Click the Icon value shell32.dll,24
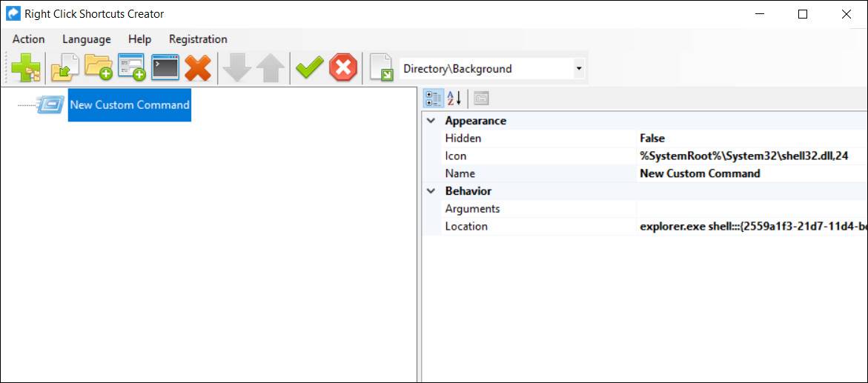 point(744,156)
